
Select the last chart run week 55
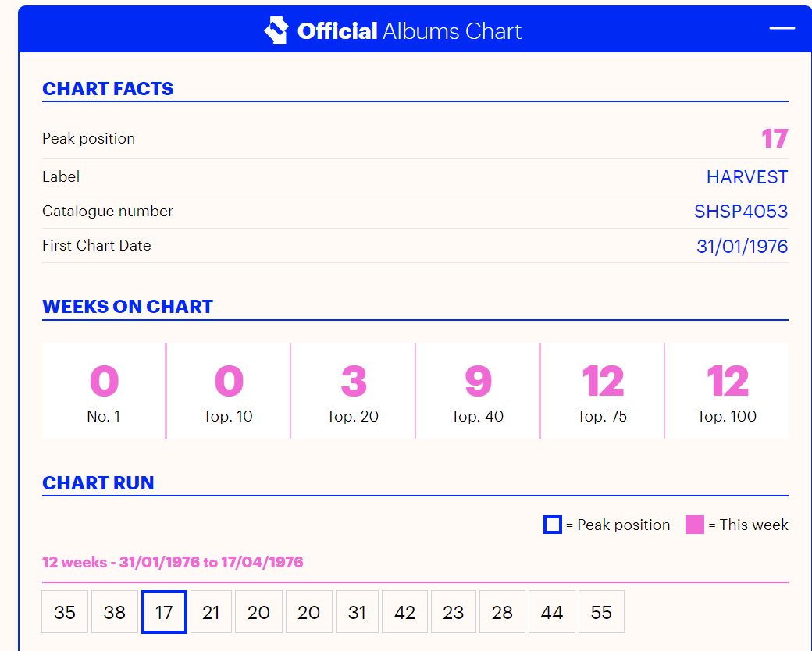(x=601, y=612)
